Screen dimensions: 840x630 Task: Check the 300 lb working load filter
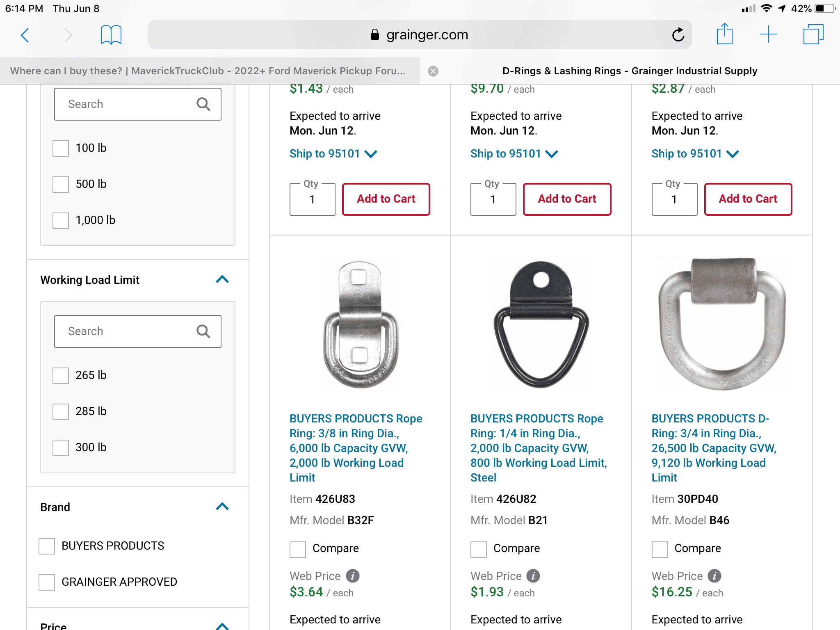[x=61, y=447]
